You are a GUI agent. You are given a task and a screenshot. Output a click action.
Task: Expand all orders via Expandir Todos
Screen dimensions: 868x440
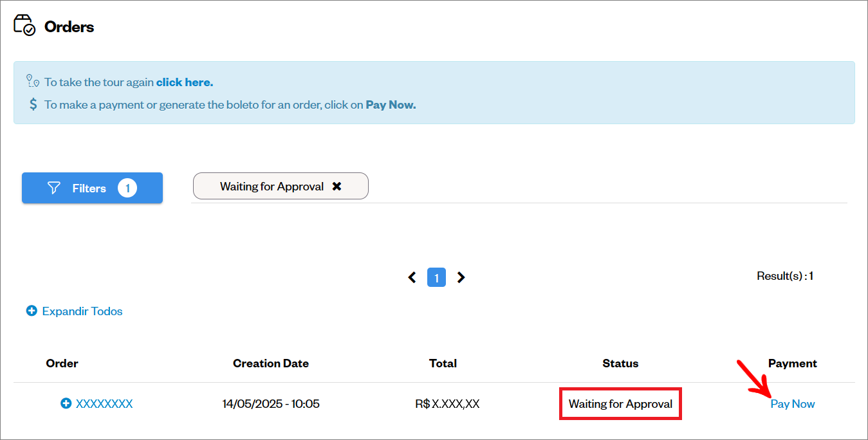coord(82,311)
